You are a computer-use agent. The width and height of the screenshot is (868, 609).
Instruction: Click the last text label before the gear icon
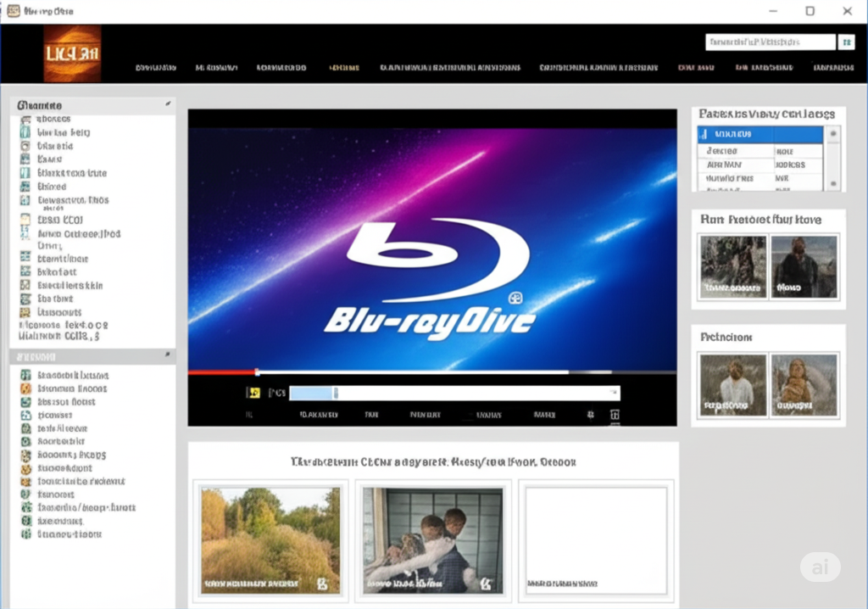click(544, 415)
